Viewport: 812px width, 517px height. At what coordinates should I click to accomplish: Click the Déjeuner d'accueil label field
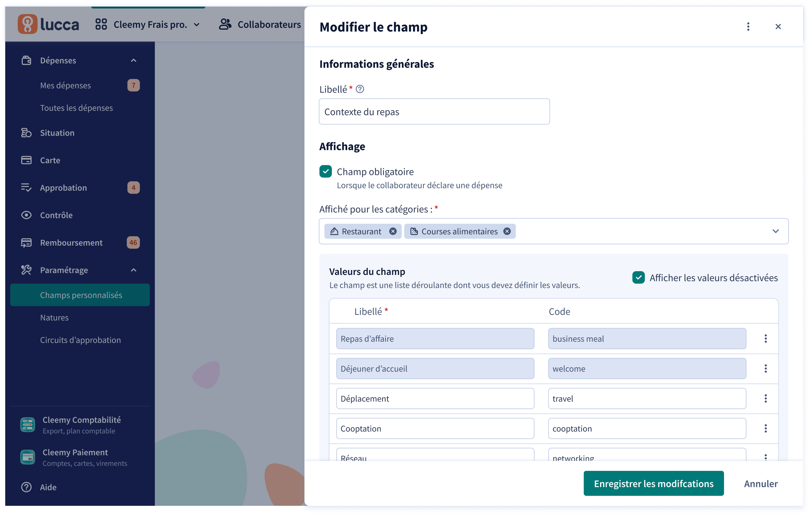click(435, 368)
